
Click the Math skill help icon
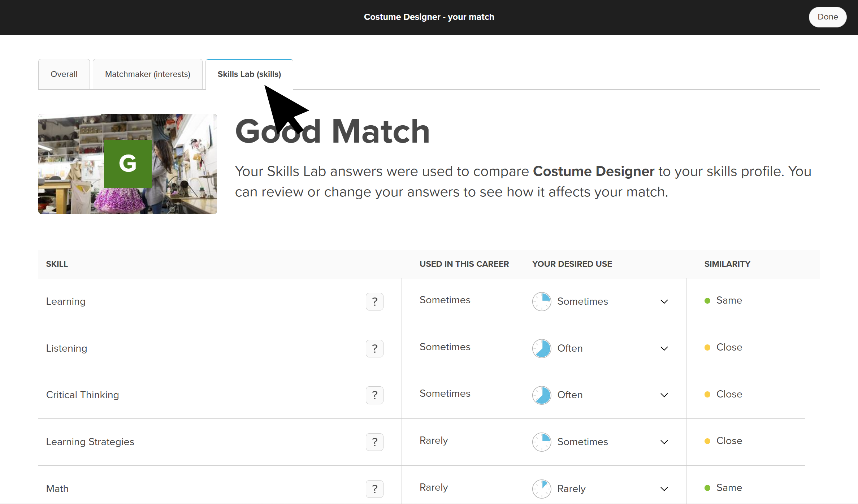pyautogui.click(x=374, y=489)
